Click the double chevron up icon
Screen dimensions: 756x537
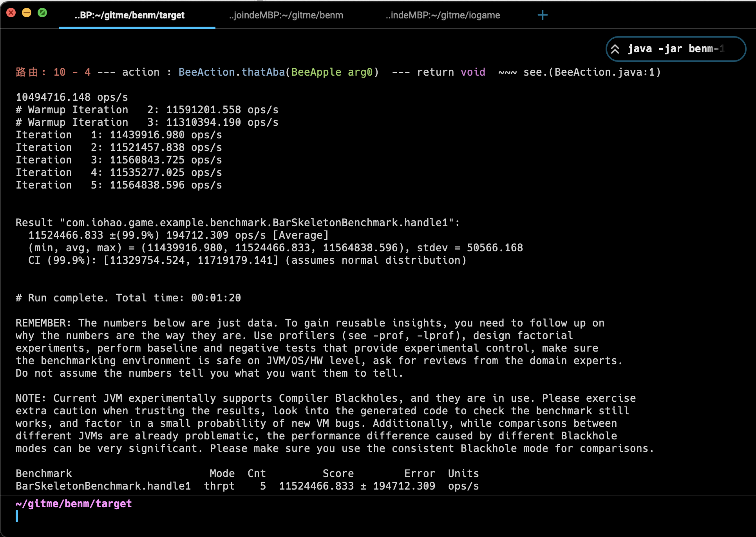(615, 49)
